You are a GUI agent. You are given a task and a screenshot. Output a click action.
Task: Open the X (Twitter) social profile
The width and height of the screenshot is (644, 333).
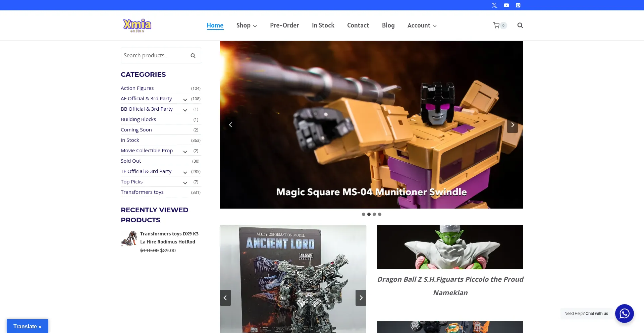click(494, 5)
